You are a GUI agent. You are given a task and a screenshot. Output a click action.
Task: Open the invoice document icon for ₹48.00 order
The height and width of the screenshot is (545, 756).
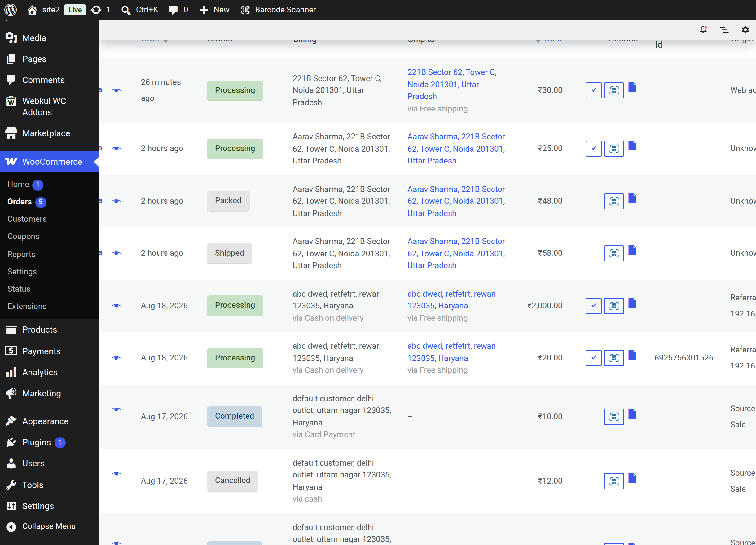[632, 198]
